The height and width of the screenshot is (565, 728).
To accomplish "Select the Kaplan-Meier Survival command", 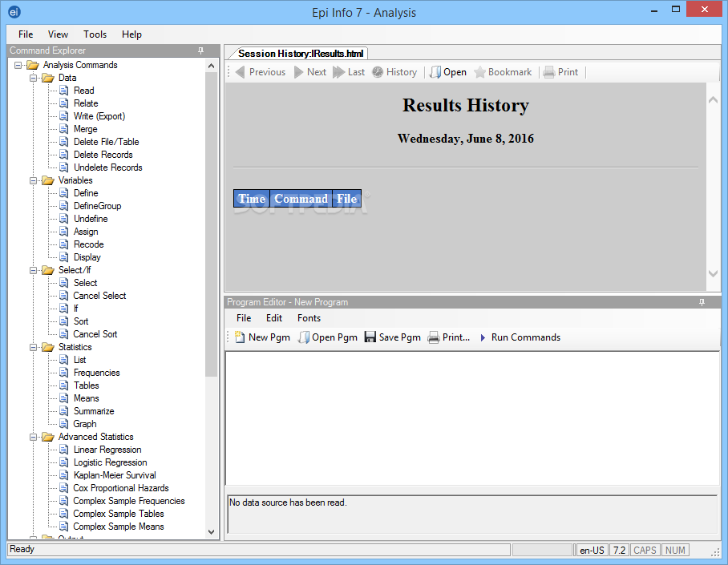I will click(x=115, y=475).
